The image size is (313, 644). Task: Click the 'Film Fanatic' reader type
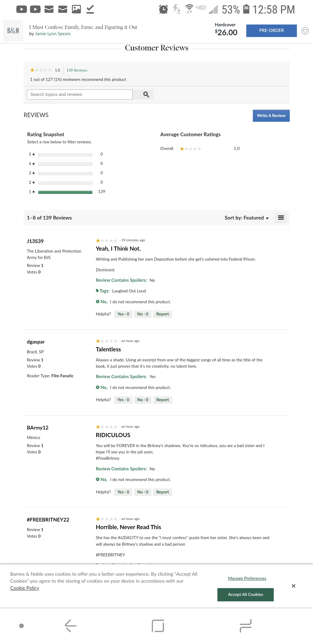pos(62,376)
